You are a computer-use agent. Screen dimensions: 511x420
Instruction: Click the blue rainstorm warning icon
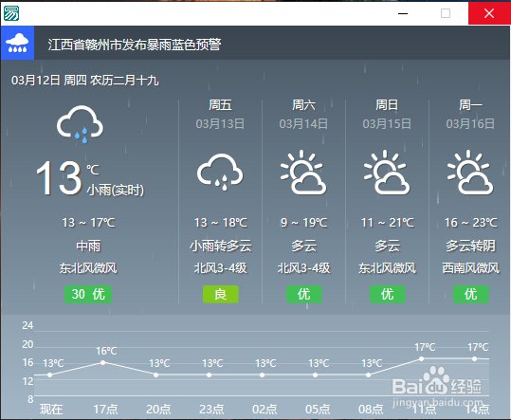(18, 43)
